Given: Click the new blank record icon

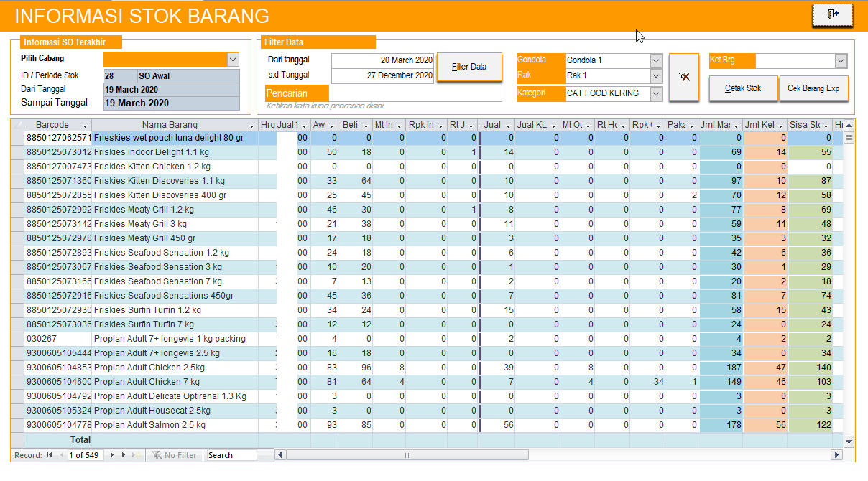Looking at the screenshot, I should [137, 455].
